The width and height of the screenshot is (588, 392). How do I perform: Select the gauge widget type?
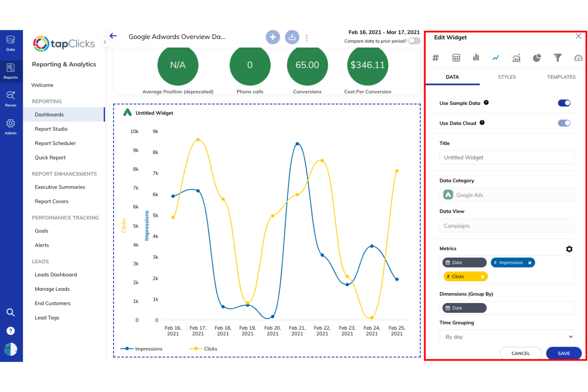[578, 58]
